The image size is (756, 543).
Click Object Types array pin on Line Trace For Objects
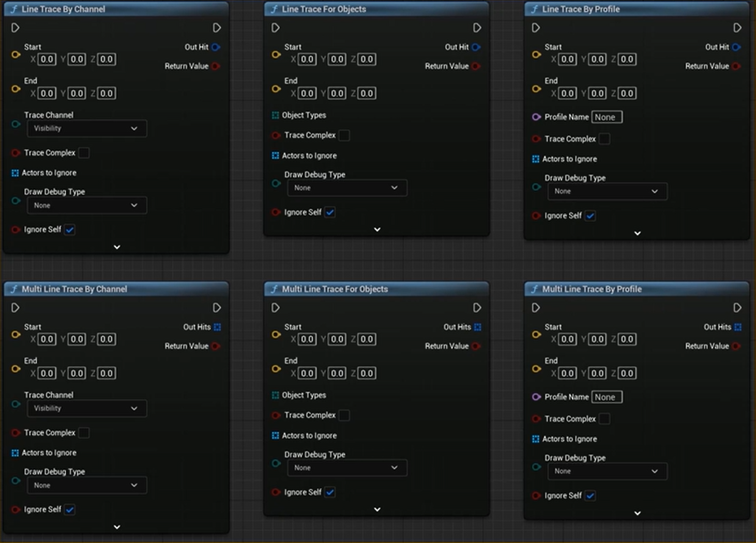pyautogui.click(x=275, y=115)
